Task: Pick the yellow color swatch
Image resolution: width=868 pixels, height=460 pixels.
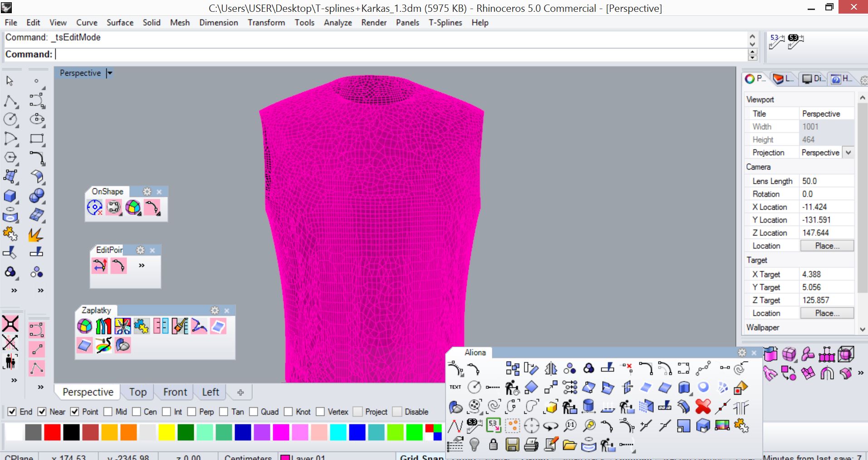Action: click(167, 432)
